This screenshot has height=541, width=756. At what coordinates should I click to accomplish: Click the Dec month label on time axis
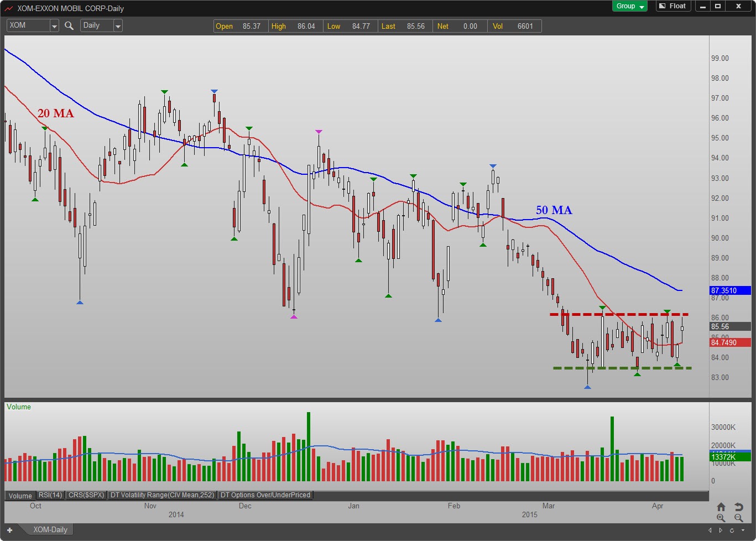[245, 506]
